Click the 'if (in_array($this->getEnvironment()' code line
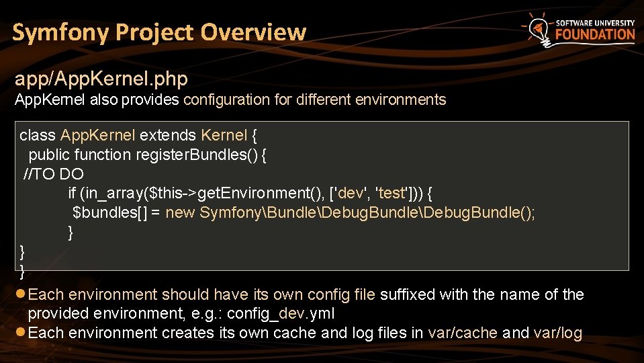The height and width of the screenshot is (363, 644). 250,193
